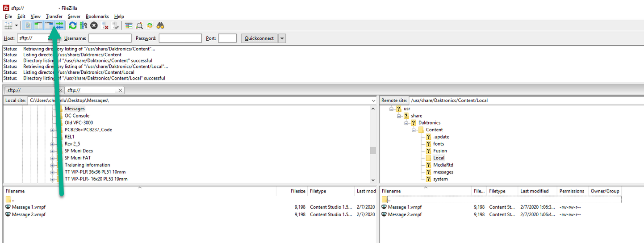This screenshot has height=243, width=644.
Task: Open the Bookmarks menu
Action: [97, 17]
